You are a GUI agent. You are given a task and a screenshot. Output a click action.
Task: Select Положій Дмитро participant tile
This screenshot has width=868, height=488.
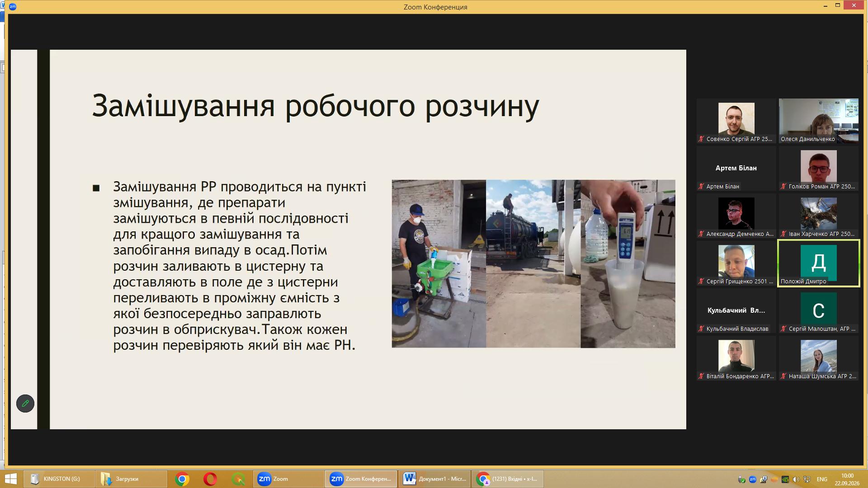tap(818, 263)
